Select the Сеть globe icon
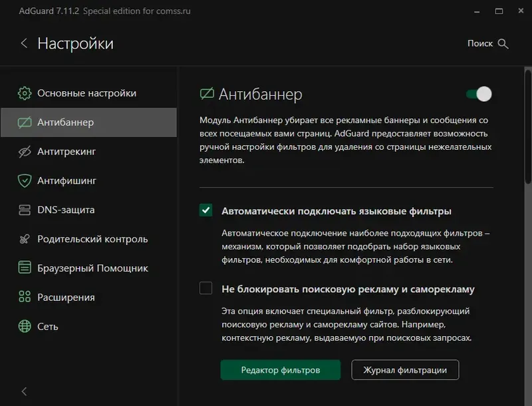This screenshot has width=532, height=406. (x=25, y=326)
